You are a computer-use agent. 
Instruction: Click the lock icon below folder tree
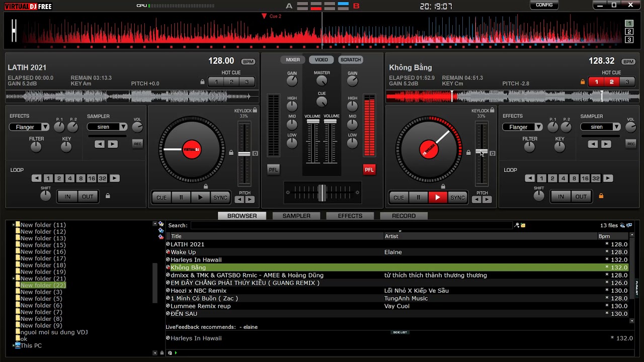162,353
